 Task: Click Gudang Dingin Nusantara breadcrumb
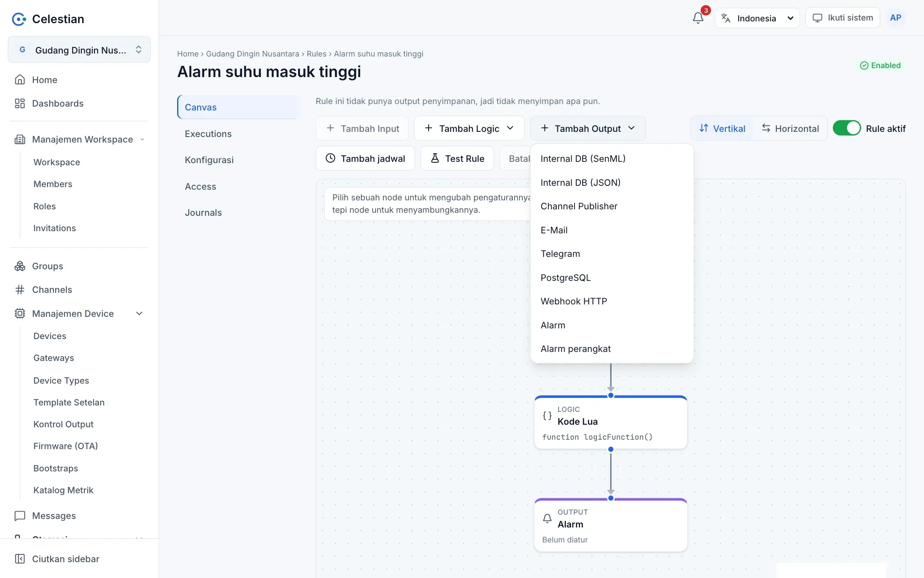(252, 54)
